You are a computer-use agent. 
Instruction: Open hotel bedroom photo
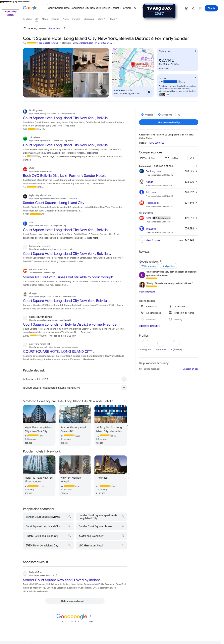coord(91,60)
